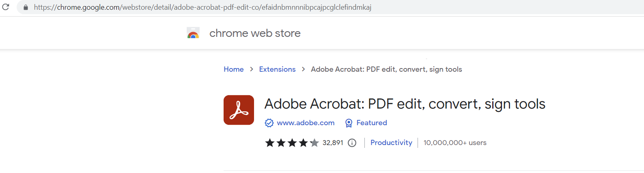
Task: Go to Home breadcrumb link
Action: 234,69
